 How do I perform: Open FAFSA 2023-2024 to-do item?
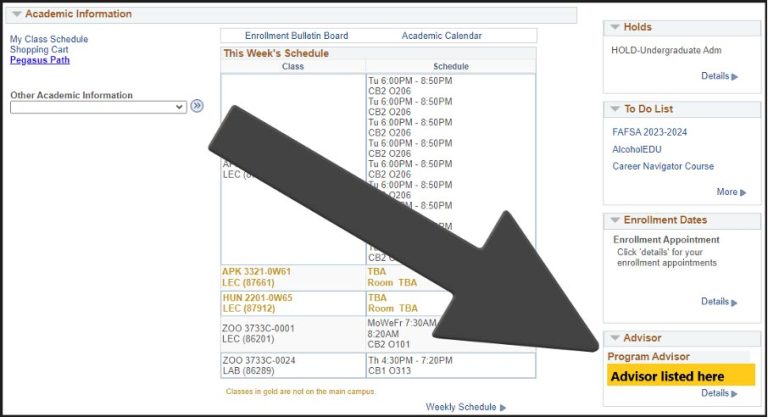[x=649, y=132]
